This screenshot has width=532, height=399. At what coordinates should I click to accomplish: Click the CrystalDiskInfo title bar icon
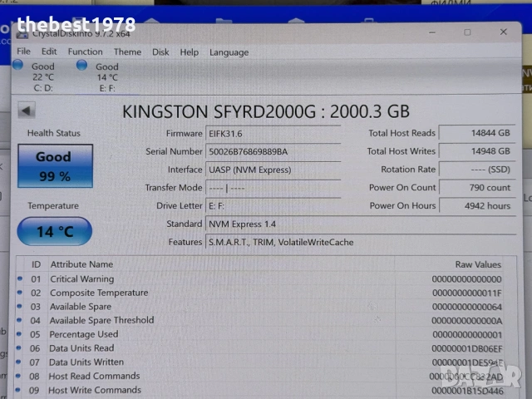22,34
